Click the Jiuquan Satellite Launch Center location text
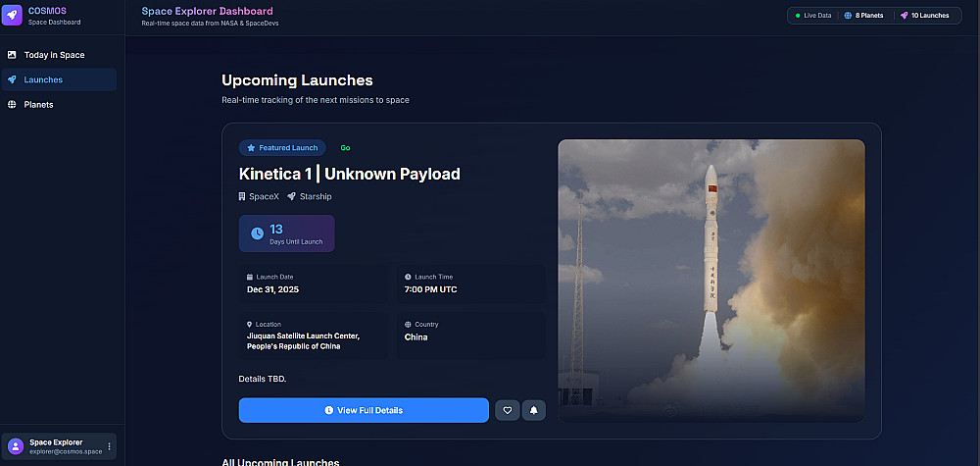Screen dimensions: 980x466 pos(303,340)
